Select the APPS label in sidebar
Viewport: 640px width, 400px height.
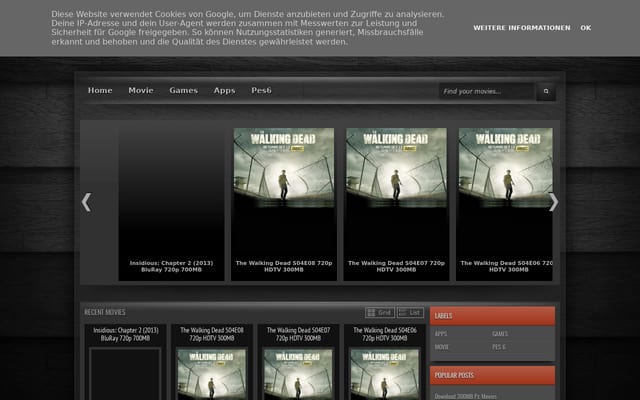pyautogui.click(x=441, y=334)
